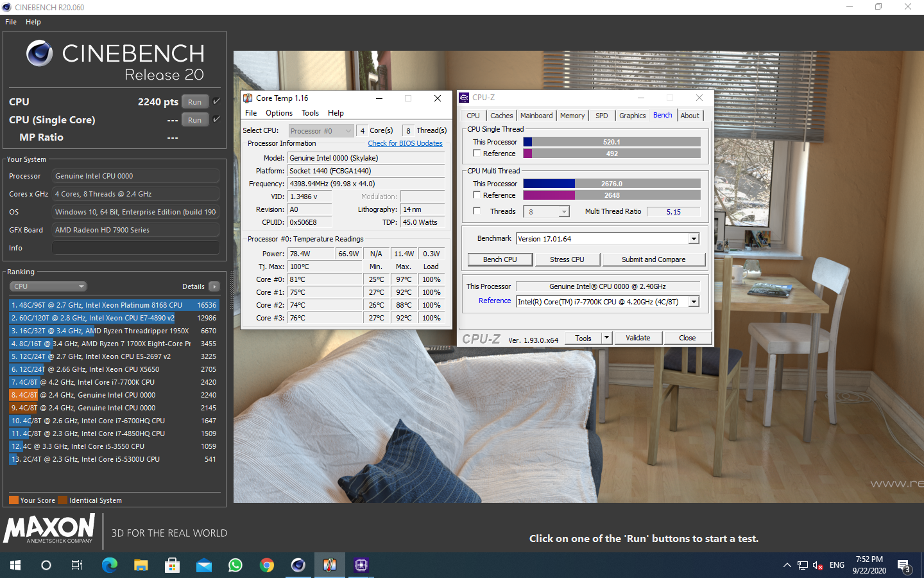Open the Options menu in Core Temp

tap(279, 113)
